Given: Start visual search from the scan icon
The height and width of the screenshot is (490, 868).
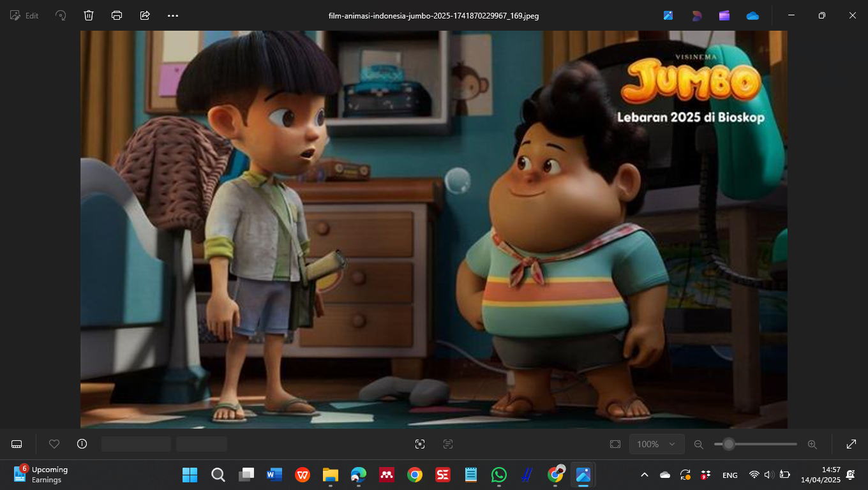Looking at the screenshot, I should click(420, 444).
